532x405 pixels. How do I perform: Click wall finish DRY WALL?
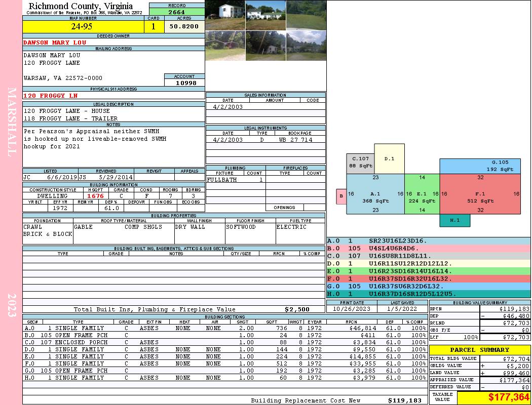click(190, 227)
